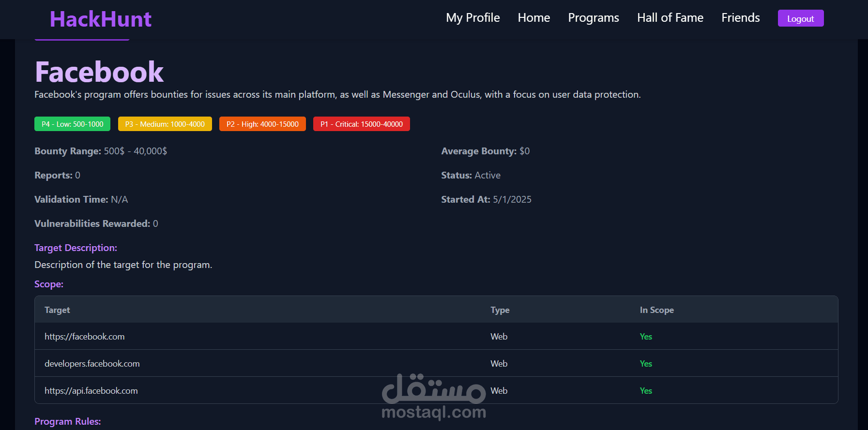Click the Target column header
This screenshot has height=430, width=868.
click(x=57, y=310)
